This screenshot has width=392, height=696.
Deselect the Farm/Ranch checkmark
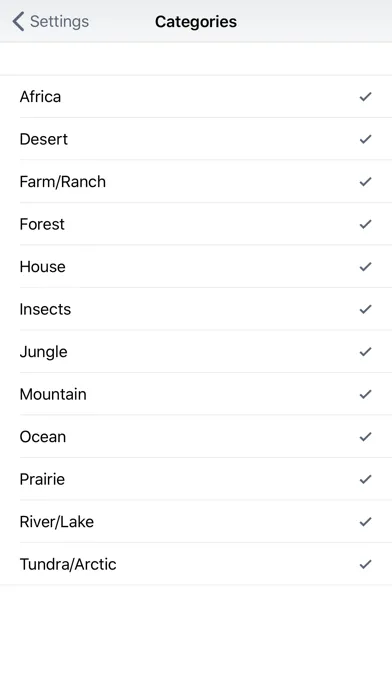365,182
